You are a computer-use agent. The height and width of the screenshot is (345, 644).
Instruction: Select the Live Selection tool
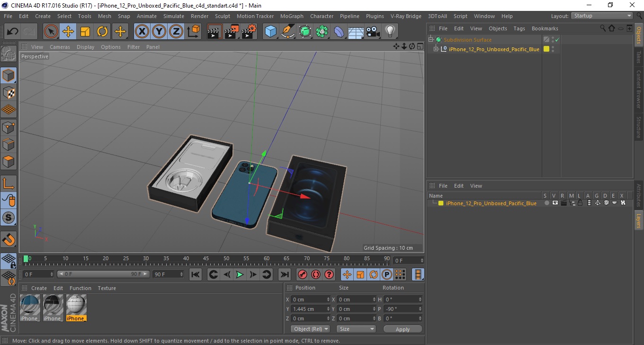[51, 32]
